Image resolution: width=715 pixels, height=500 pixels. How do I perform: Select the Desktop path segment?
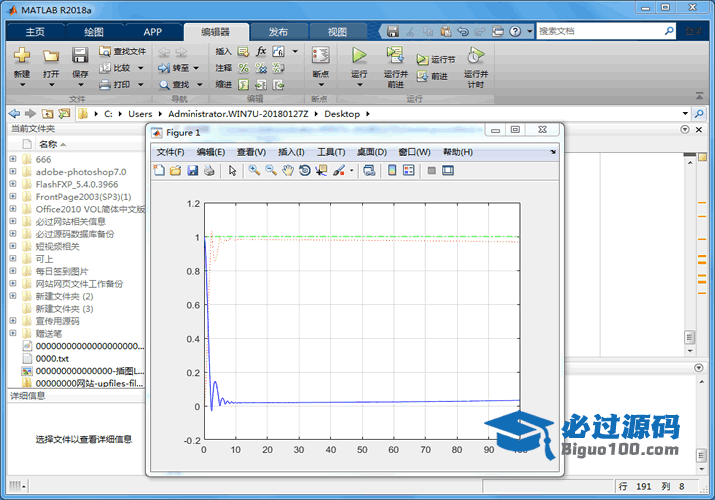(x=342, y=114)
